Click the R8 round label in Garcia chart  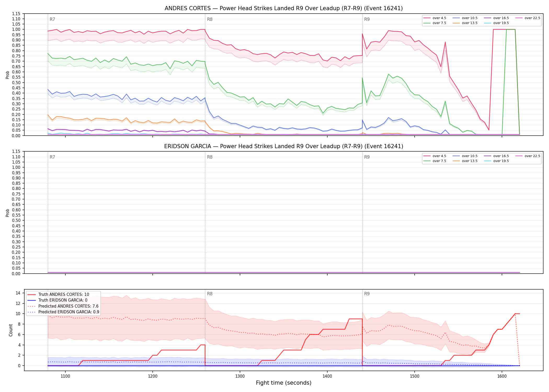click(210, 157)
